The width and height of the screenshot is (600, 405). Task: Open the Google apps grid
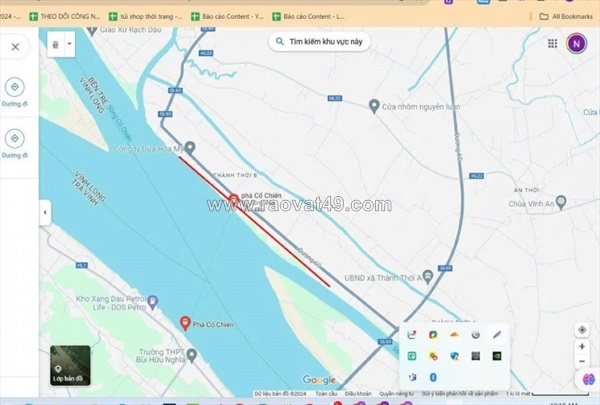[x=552, y=43]
